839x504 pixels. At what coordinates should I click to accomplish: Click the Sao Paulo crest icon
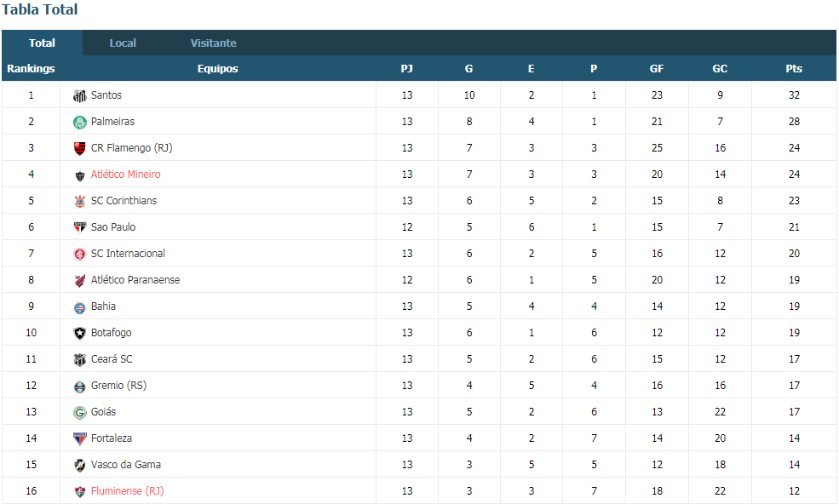[x=80, y=227]
